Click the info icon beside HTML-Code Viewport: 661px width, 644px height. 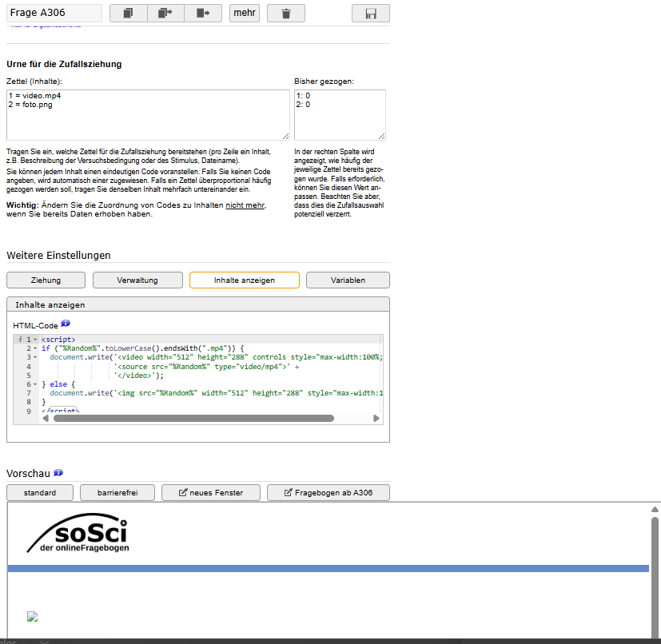[x=66, y=324]
